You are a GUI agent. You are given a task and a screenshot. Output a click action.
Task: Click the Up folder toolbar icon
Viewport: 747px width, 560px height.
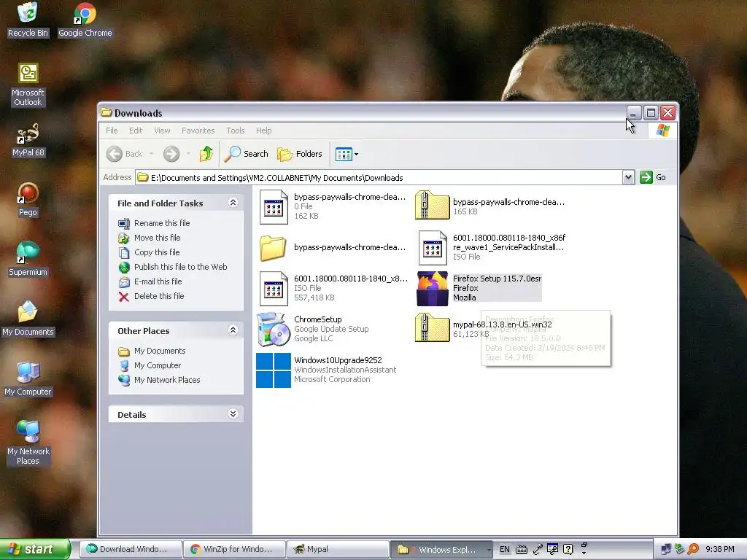pyautogui.click(x=206, y=153)
